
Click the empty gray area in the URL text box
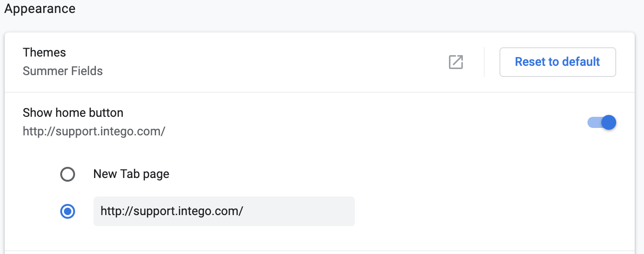click(x=299, y=211)
